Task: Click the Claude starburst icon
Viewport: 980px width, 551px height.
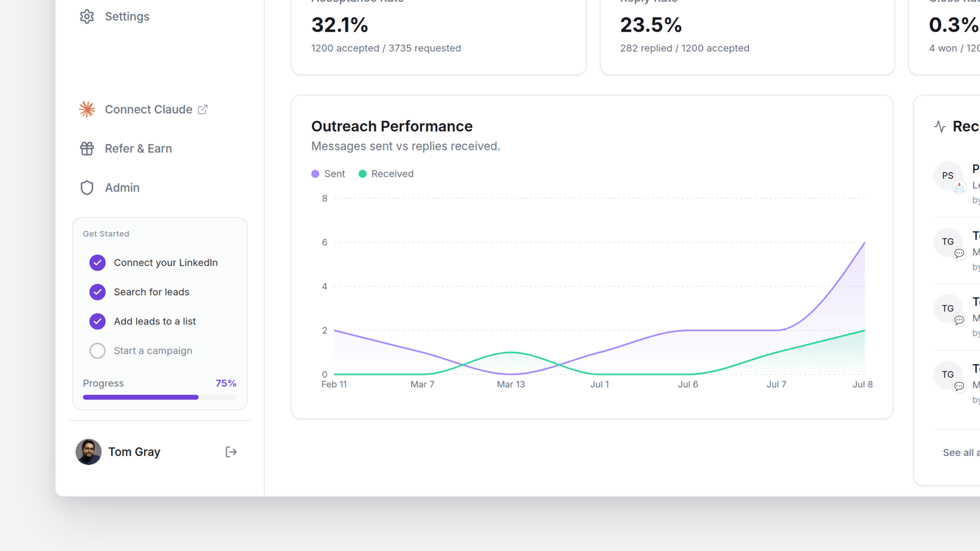Action: [x=87, y=109]
